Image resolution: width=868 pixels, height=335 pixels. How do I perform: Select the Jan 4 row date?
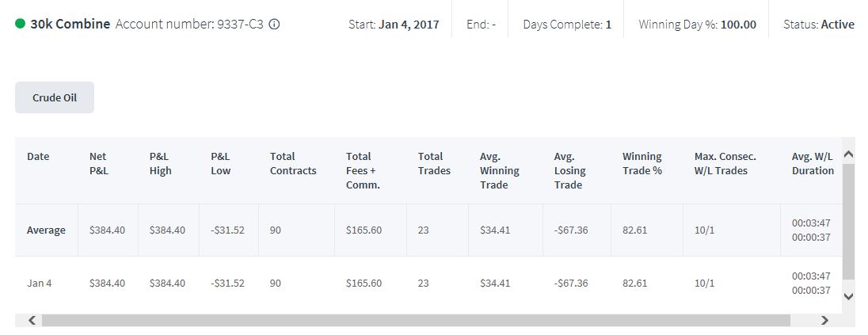(40, 283)
